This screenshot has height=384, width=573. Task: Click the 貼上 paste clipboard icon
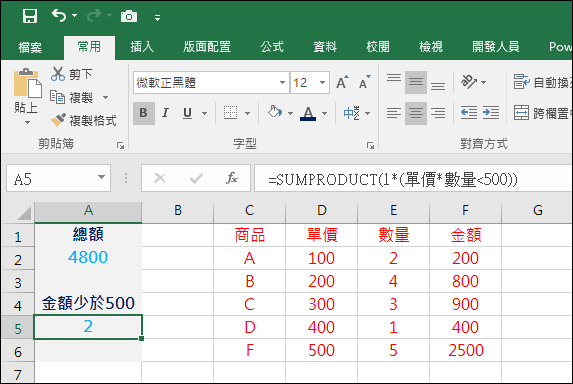tap(27, 83)
